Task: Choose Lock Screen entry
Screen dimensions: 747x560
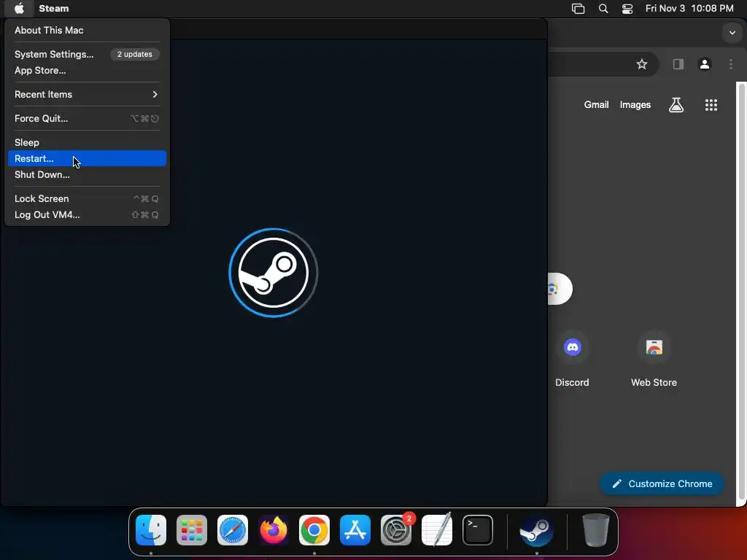Action: click(88, 198)
